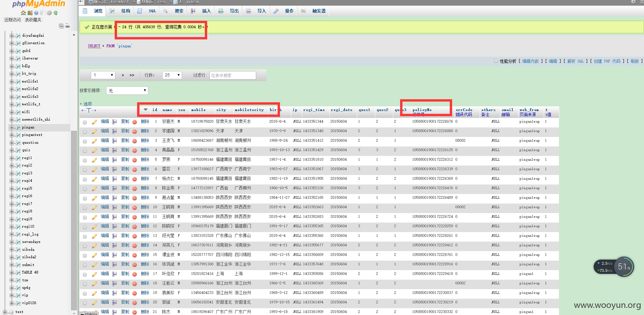This screenshot has width=644, height=315.
Task: Click red delete icon for row 谭金波
Action: point(135,255)
